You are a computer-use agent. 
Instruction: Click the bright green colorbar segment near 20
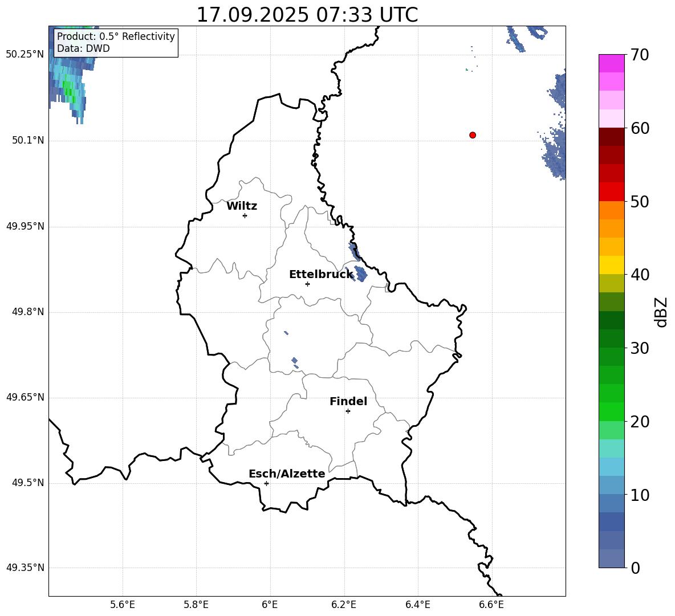pos(611,411)
